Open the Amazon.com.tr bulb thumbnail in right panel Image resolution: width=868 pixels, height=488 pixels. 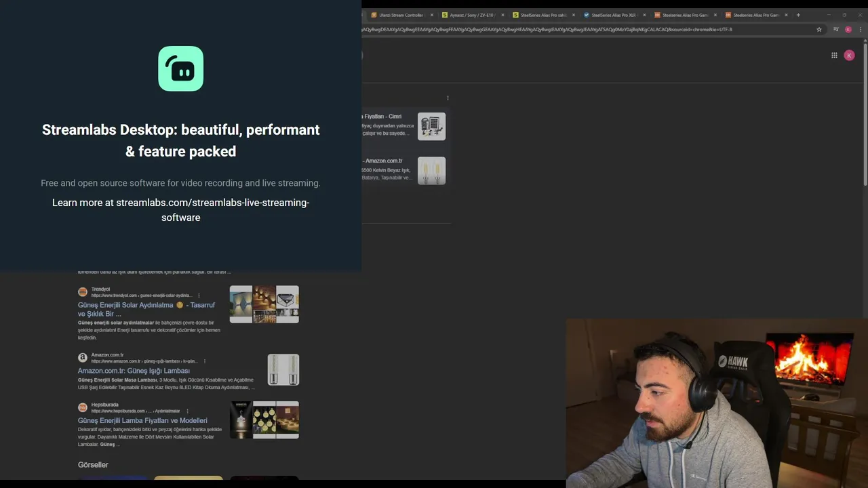pos(431,171)
